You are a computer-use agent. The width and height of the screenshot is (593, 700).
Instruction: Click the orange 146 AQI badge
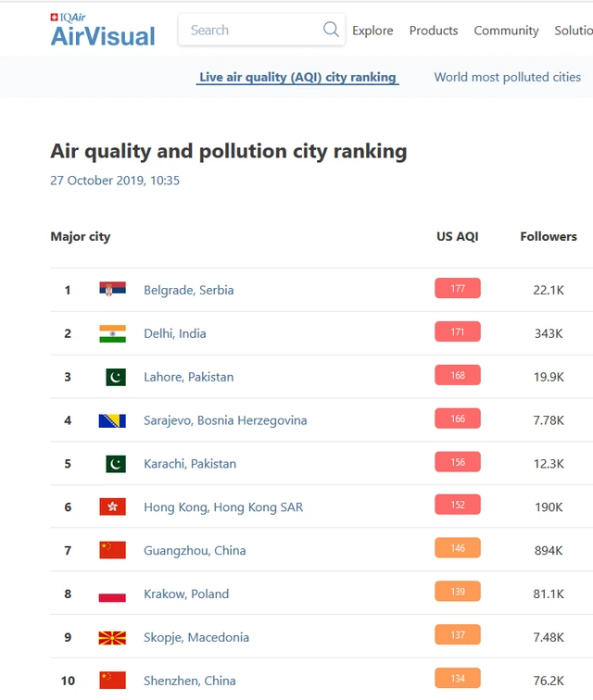click(x=458, y=549)
